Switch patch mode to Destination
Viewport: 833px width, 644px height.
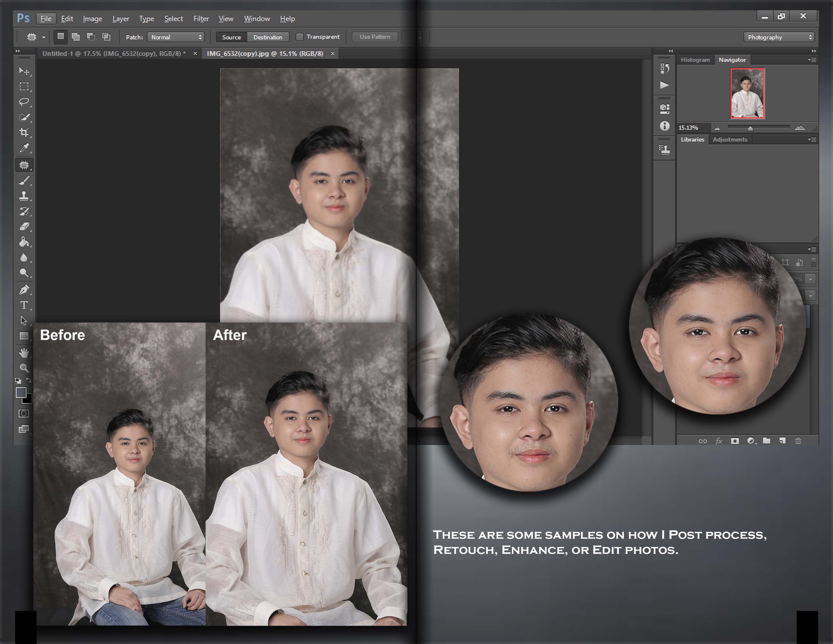[268, 37]
